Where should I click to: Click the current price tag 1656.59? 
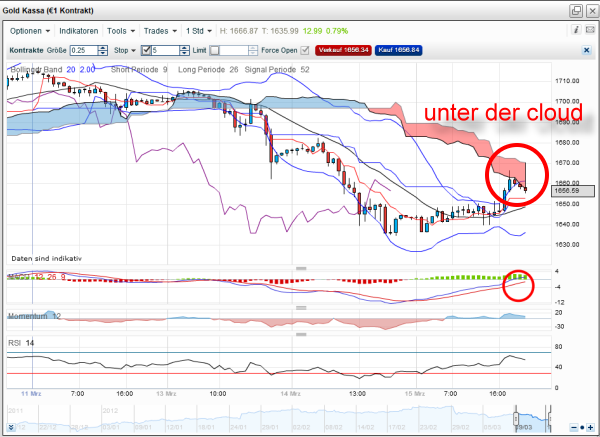point(572,191)
